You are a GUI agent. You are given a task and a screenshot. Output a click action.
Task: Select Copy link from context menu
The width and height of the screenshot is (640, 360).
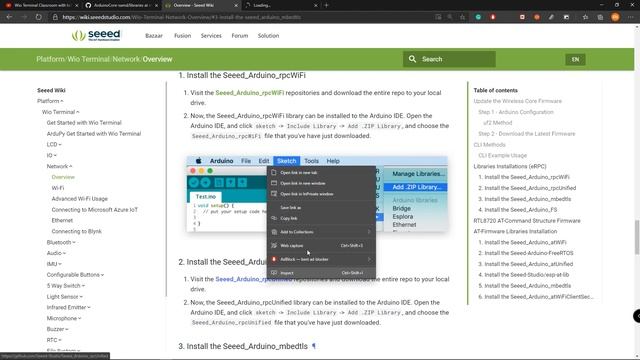pos(321,218)
